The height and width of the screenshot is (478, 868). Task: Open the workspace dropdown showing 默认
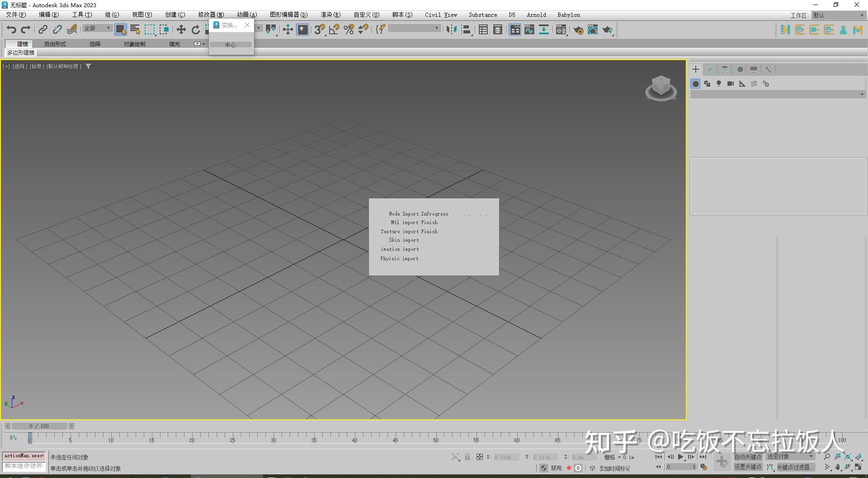pos(838,15)
